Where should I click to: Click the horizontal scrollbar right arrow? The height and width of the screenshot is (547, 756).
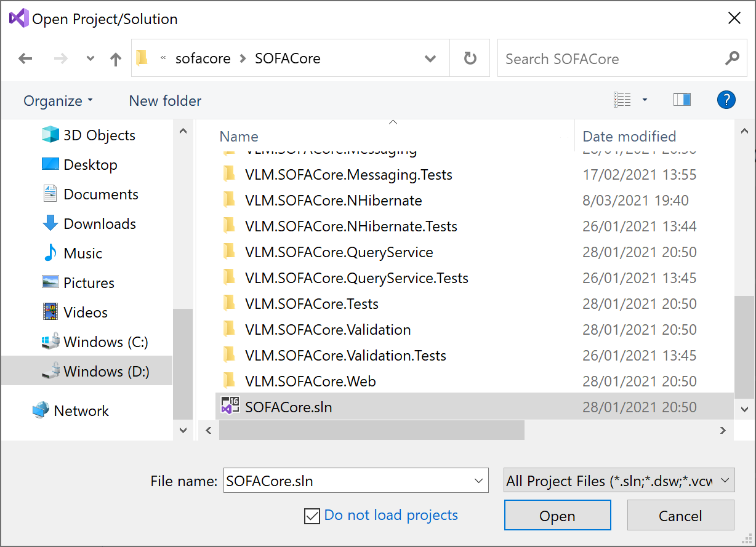723,431
